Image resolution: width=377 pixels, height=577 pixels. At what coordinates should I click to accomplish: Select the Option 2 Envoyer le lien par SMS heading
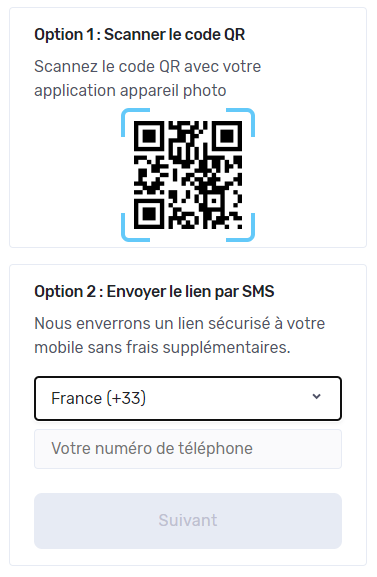pos(154,291)
